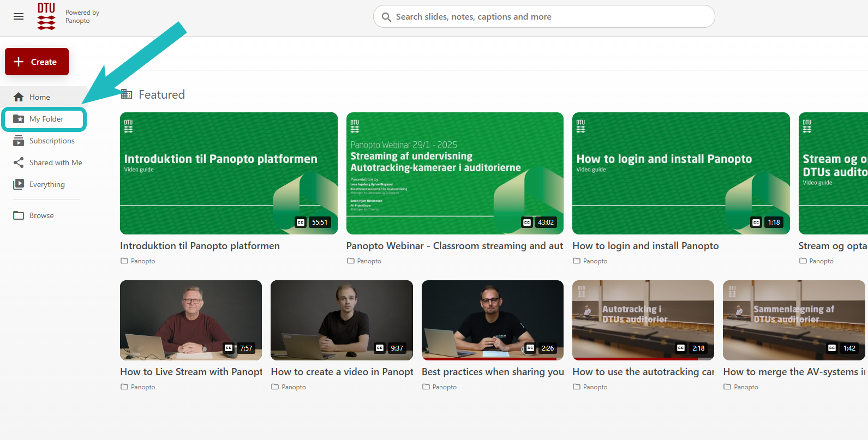The width and height of the screenshot is (868, 440).
Task: Click the Browse folder icon
Action: tap(19, 215)
